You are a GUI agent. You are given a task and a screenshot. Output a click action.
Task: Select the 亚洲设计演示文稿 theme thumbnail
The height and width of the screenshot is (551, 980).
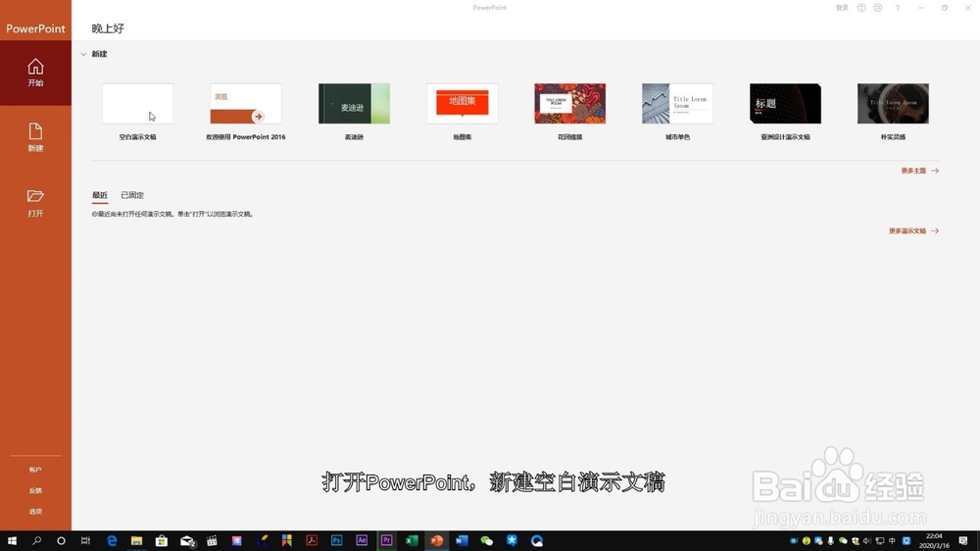click(x=785, y=104)
